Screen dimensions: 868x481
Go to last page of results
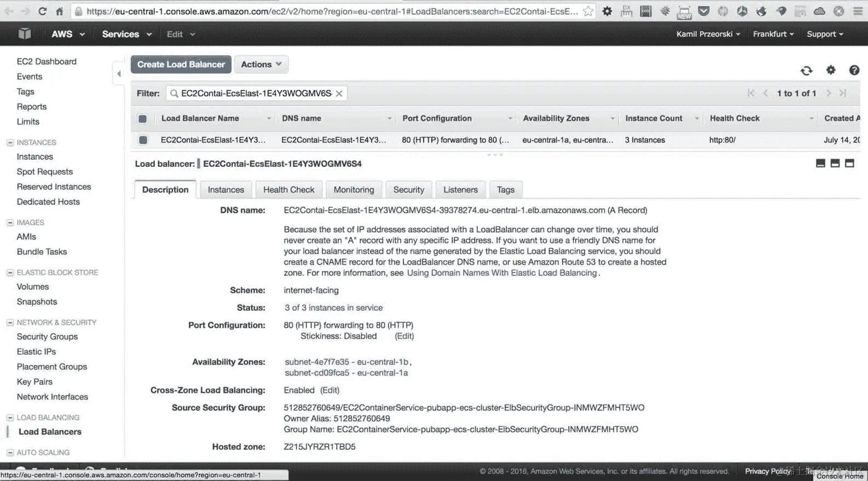(x=843, y=94)
